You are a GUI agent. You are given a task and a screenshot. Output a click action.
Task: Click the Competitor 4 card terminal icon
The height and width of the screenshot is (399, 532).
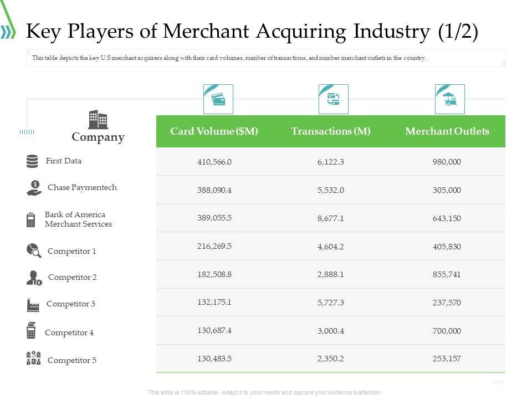coord(31,331)
